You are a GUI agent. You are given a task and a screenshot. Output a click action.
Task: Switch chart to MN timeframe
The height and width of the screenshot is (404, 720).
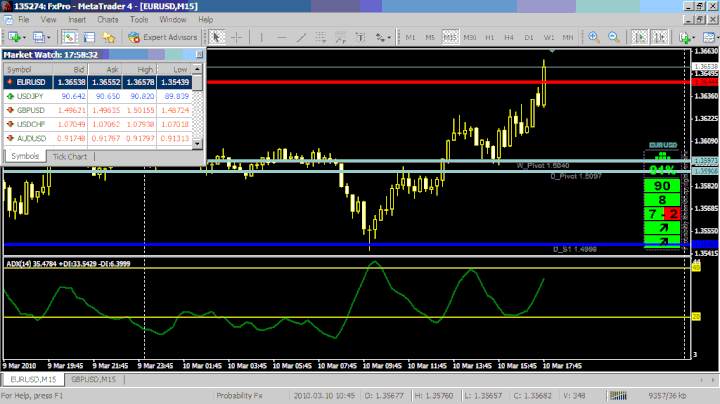pos(568,37)
